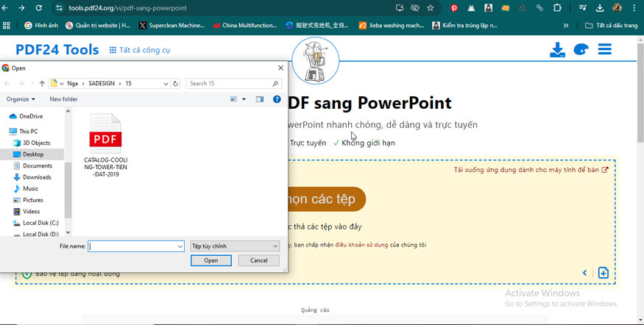
Task: Open 'Quản trị website' bookmark
Action: [98, 26]
